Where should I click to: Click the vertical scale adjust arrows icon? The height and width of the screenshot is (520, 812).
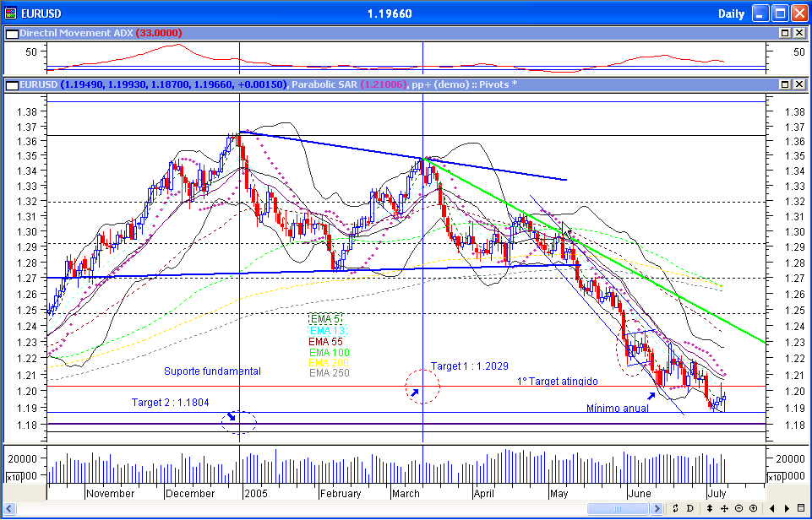(x=710, y=509)
